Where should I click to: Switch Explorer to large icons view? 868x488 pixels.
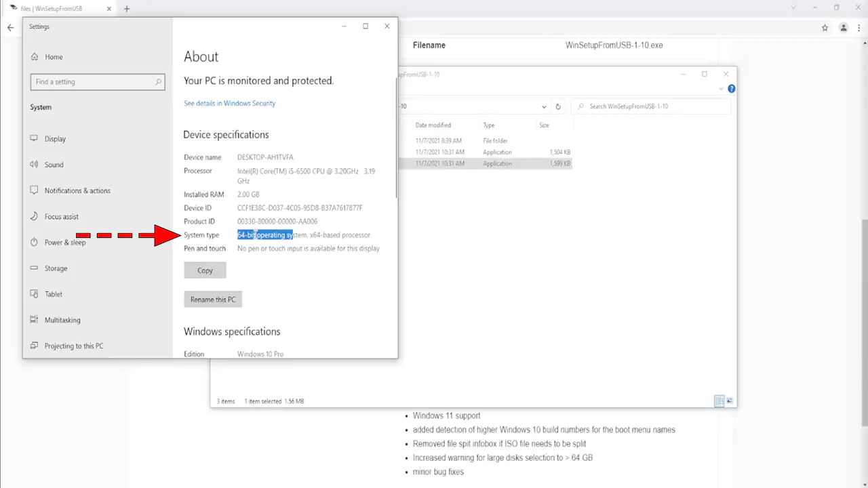(x=730, y=401)
